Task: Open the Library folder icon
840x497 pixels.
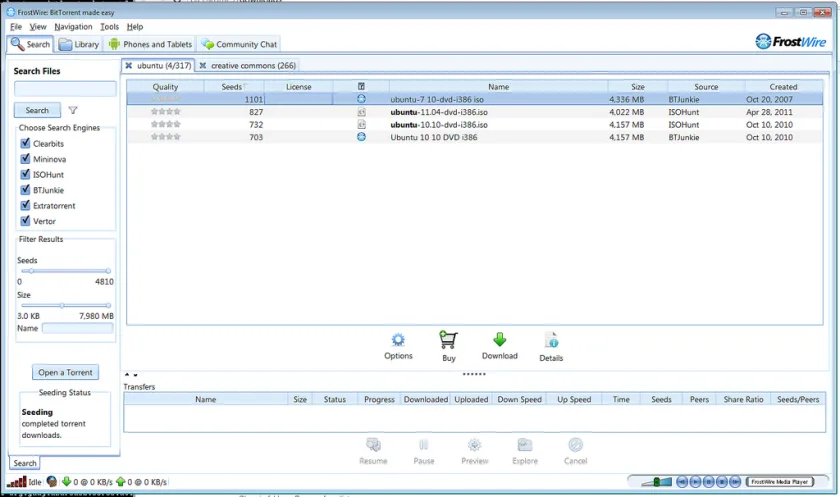Action: (x=65, y=44)
